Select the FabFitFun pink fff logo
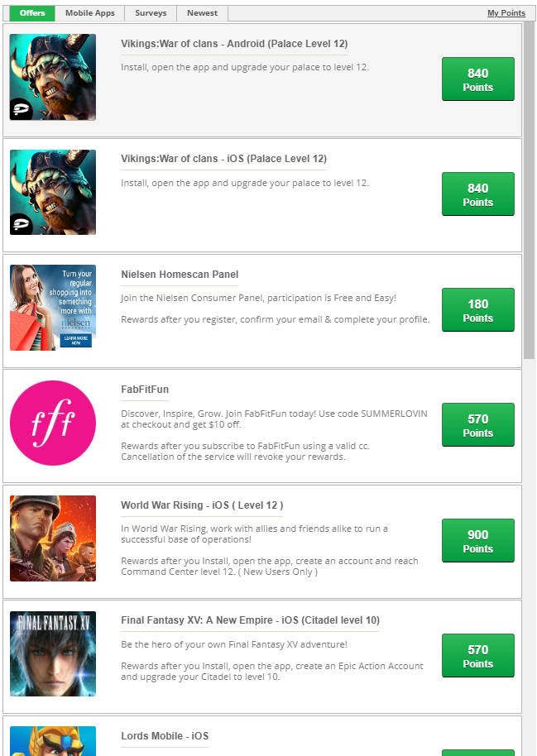The image size is (537, 756). 53,423
